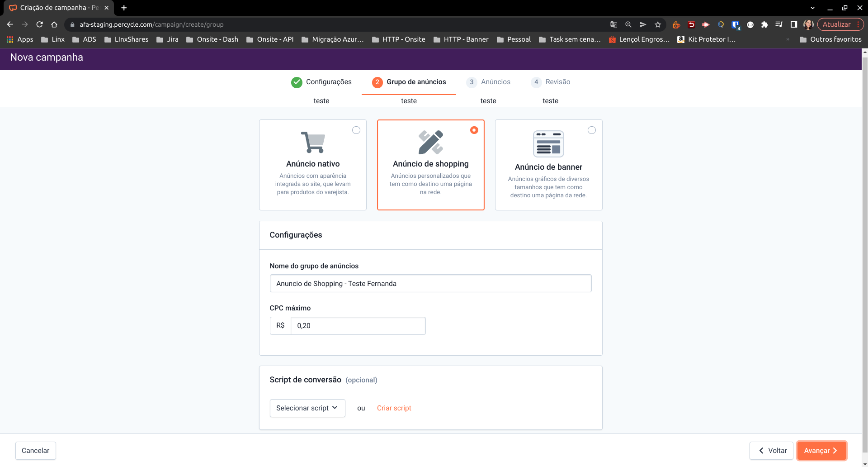Click the Criar script link
868x467 pixels.
(x=394, y=408)
